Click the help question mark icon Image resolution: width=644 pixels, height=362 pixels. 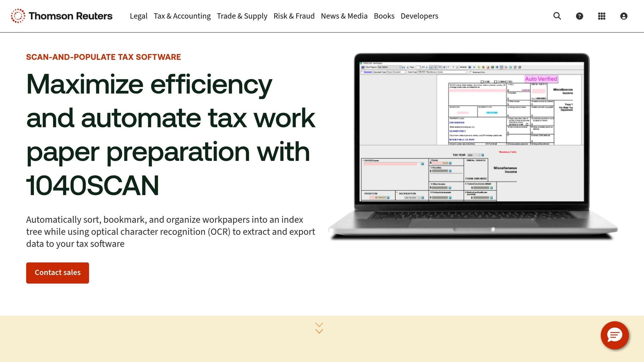[x=579, y=16]
